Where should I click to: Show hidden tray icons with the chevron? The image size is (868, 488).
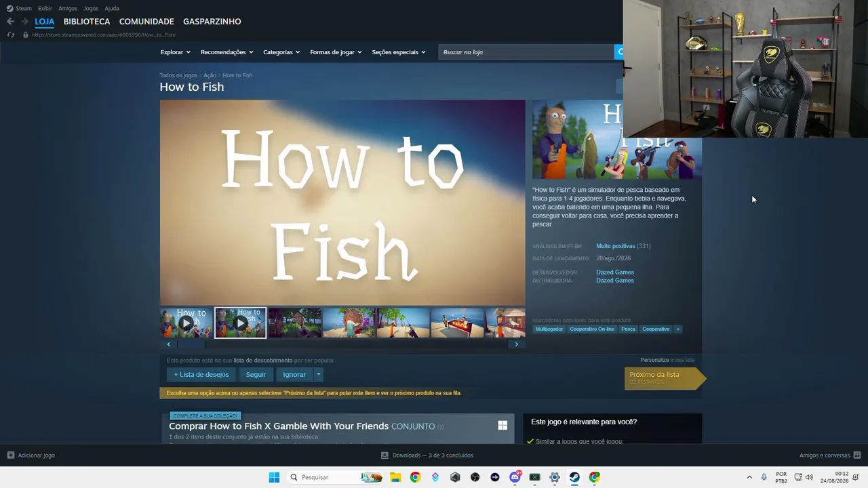point(749,477)
